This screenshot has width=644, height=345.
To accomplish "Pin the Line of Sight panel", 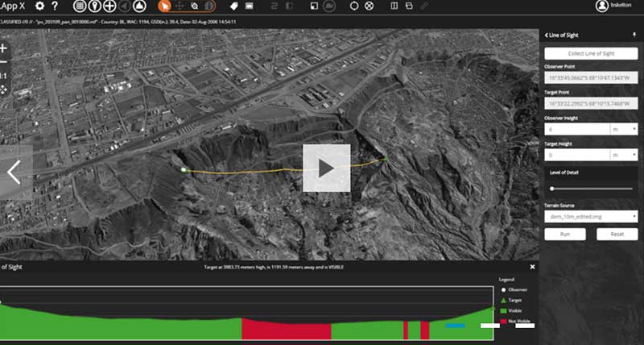I will click(634, 35).
